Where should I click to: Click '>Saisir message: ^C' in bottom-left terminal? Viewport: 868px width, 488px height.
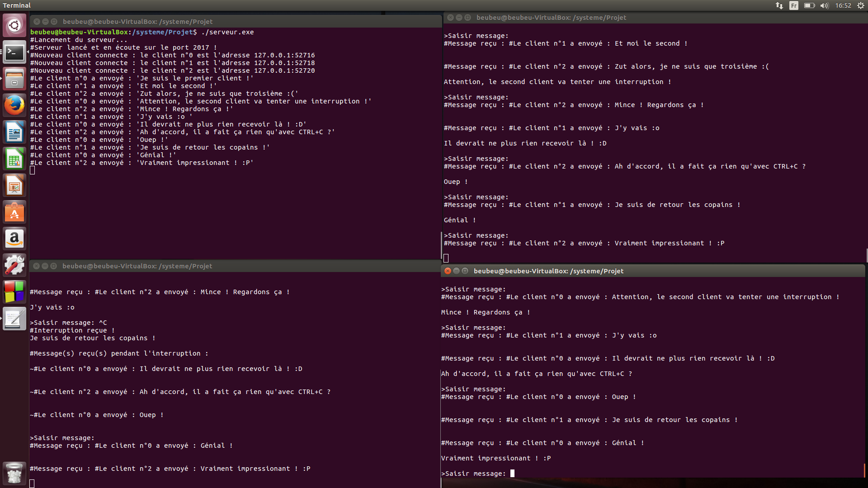pyautogui.click(x=68, y=323)
